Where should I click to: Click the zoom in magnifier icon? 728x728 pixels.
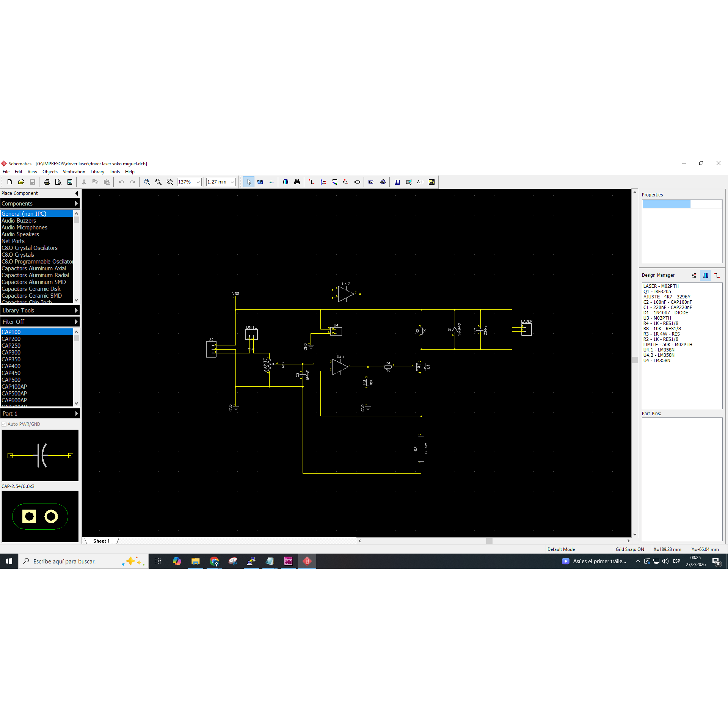(x=147, y=182)
